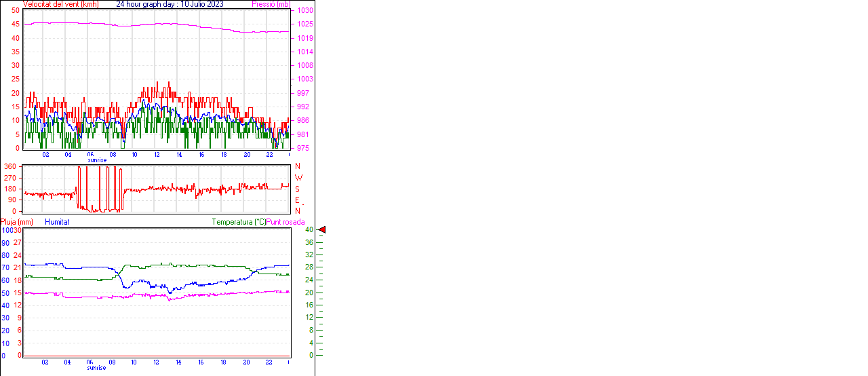Image resolution: width=868 pixels, height=376 pixels.
Task: Select the '24 hour graph day' title
Action: pos(147,4)
